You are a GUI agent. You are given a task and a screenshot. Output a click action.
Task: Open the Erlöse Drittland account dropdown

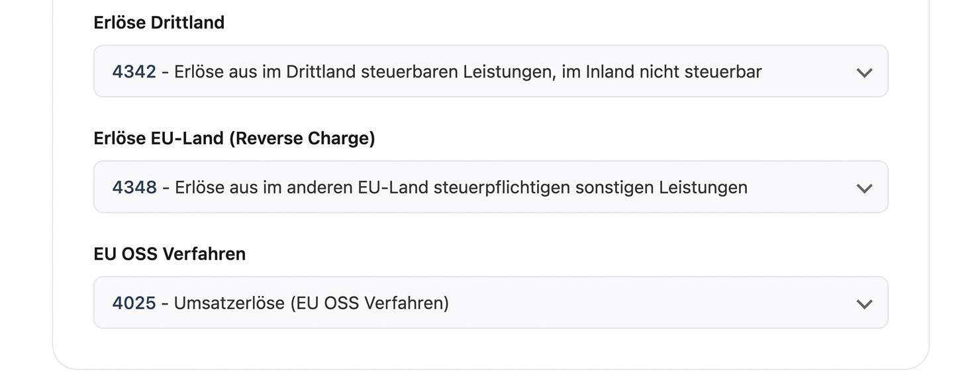490,72
